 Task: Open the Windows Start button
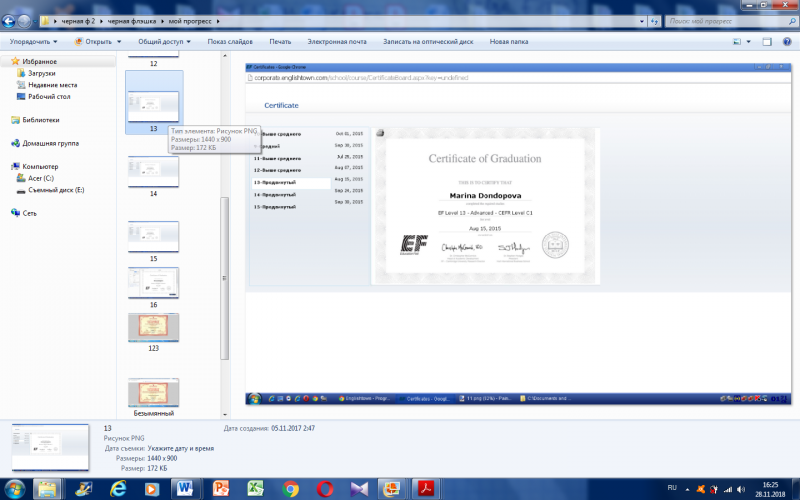13,489
